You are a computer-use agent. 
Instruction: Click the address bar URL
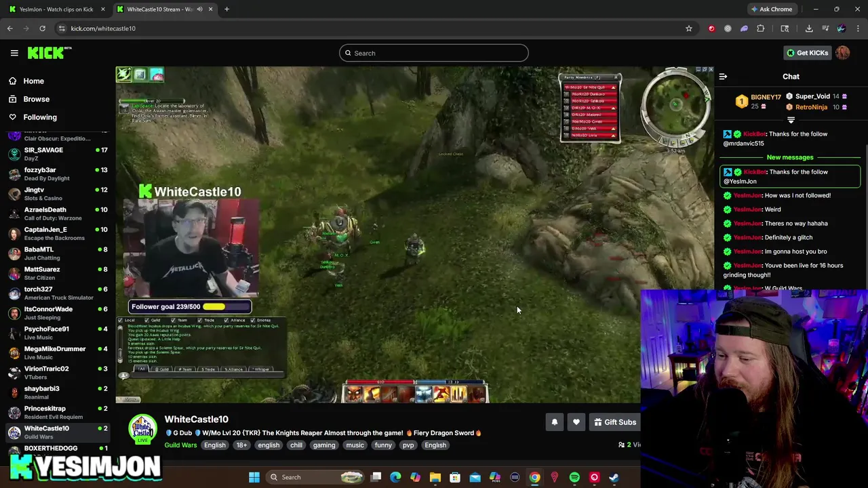[103, 28]
